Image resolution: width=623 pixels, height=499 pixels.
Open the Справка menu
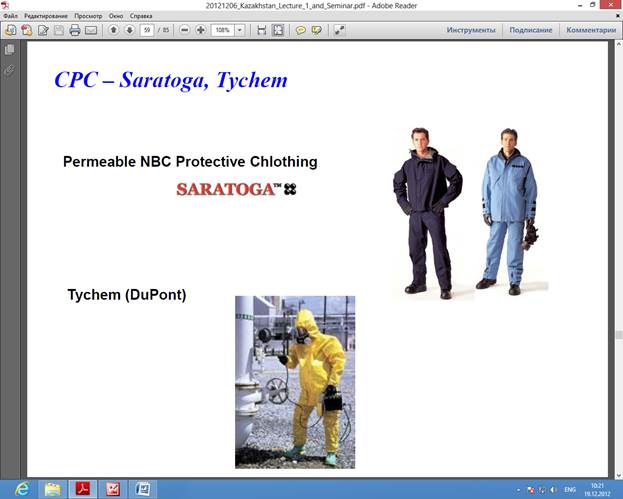[x=139, y=17]
